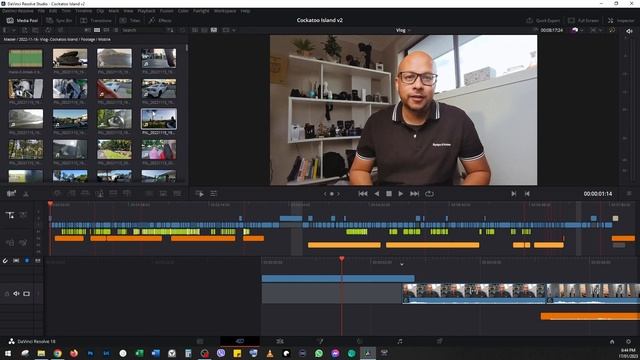Open the Media Pool panel
640x360 pixels.
click(x=22, y=20)
